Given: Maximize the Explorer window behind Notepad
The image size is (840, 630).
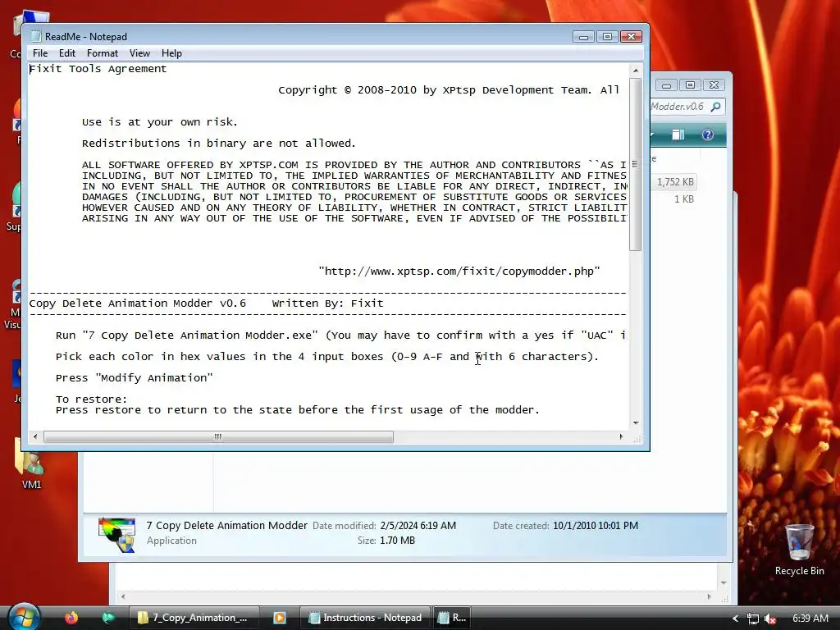Looking at the screenshot, I should point(690,85).
